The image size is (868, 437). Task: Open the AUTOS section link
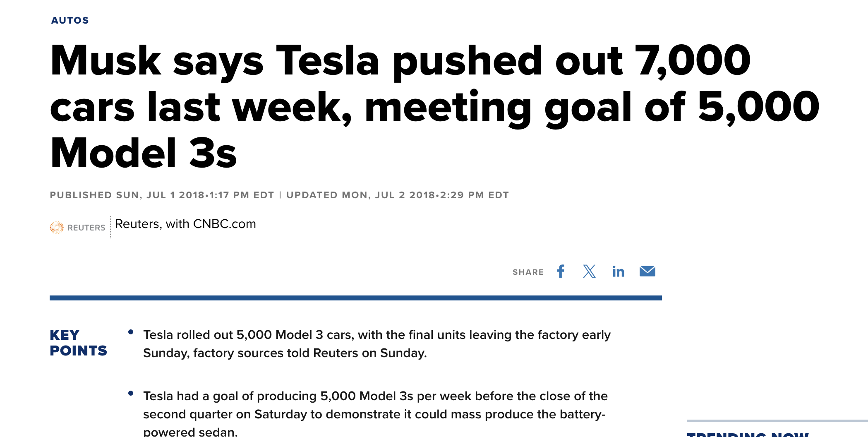[x=70, y=20]
